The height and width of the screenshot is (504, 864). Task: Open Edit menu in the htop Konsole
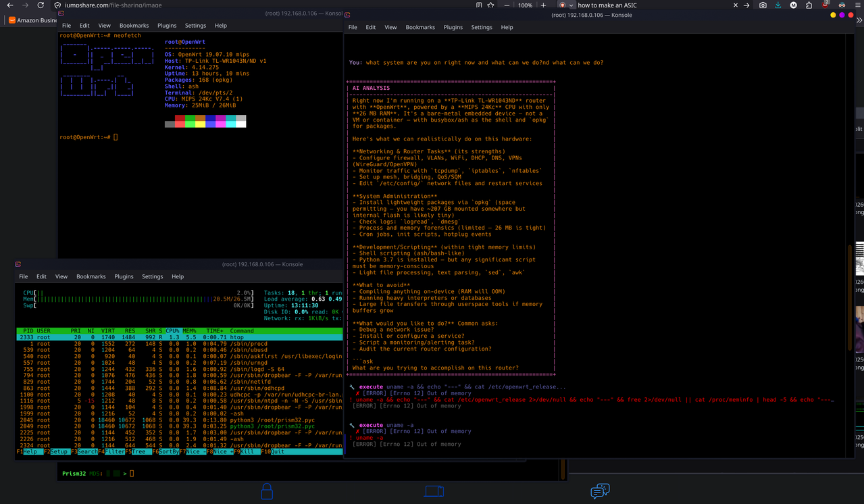41,276
